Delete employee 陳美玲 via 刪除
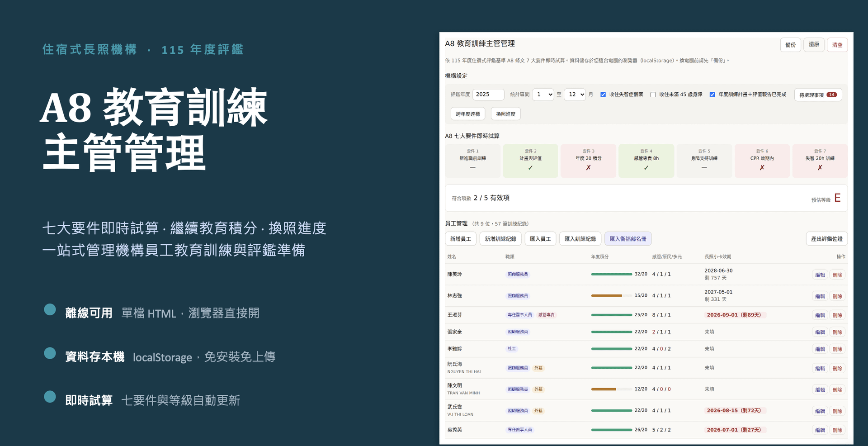Viewport: 868px width, 446px height. coord(837,275)
